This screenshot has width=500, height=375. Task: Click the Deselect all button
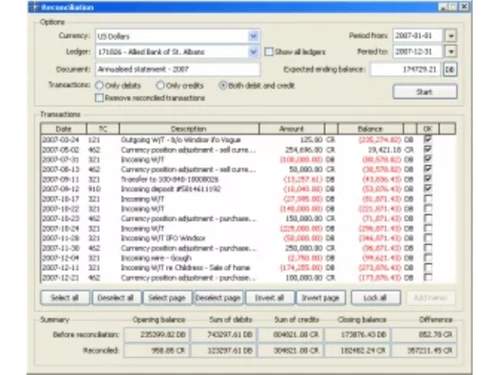click(116, 298)
